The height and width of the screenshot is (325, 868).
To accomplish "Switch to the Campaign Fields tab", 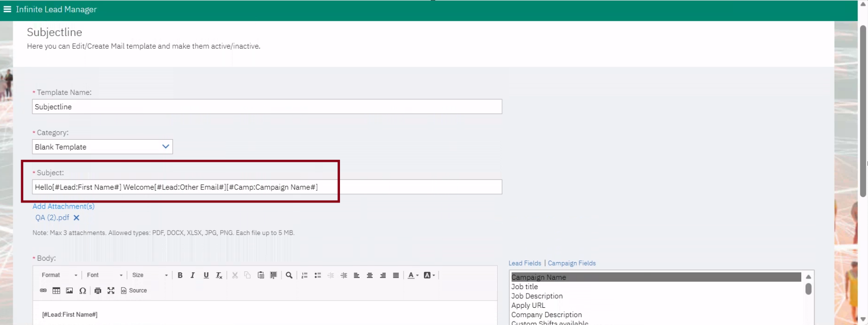I will pos(572,264).
